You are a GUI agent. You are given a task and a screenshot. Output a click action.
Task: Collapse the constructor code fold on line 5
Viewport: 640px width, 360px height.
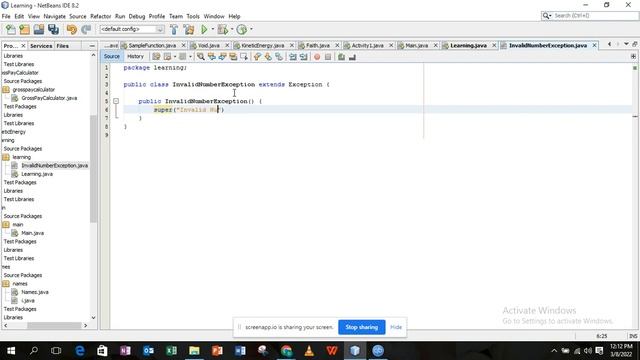click(x=116, y=101)
